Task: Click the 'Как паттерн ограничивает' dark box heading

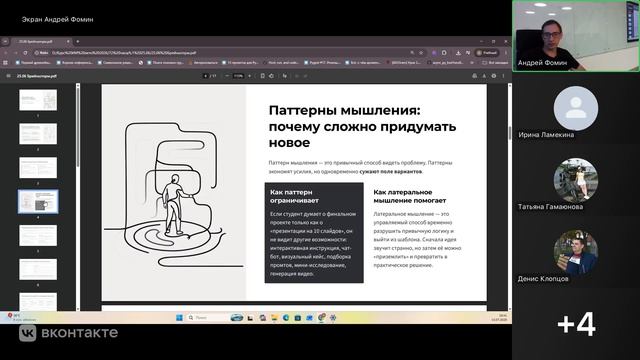Action: coord(294,196)
